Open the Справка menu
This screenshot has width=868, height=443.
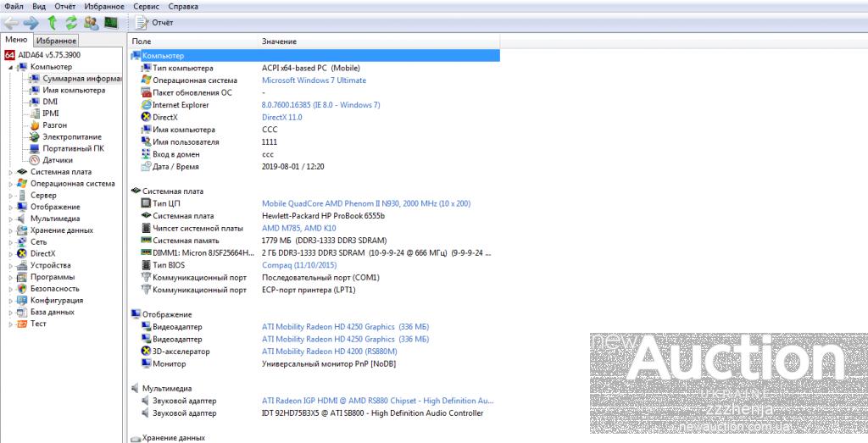tap(183, 7)
